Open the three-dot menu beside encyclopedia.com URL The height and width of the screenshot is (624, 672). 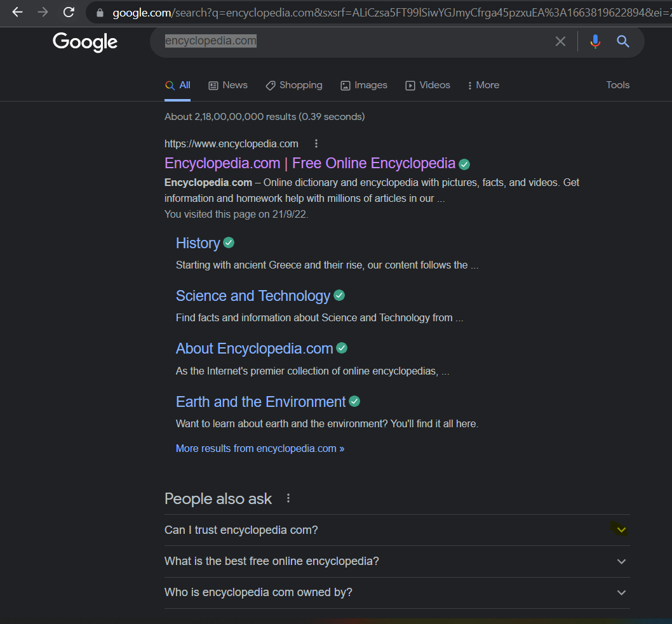click(x=316, y=143)
